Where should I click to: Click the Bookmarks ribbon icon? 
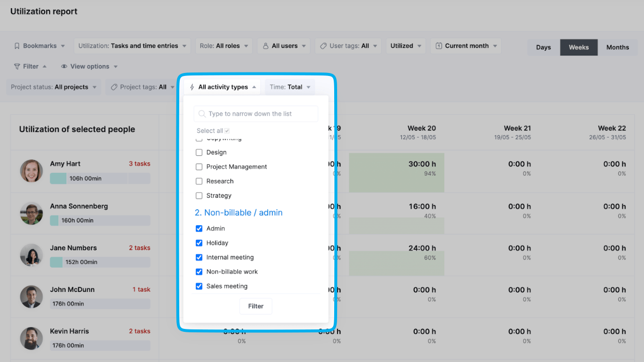click(x=17, y=46)
